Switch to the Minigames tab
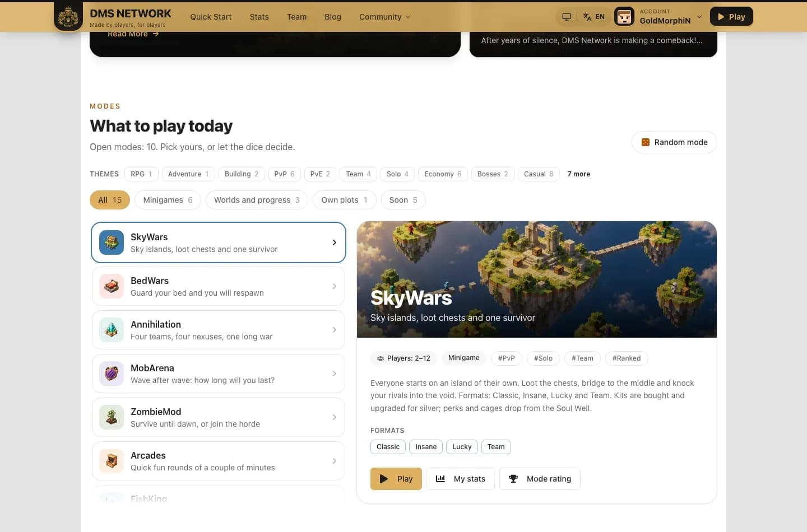The image size is (807, 532). point(168,200)
